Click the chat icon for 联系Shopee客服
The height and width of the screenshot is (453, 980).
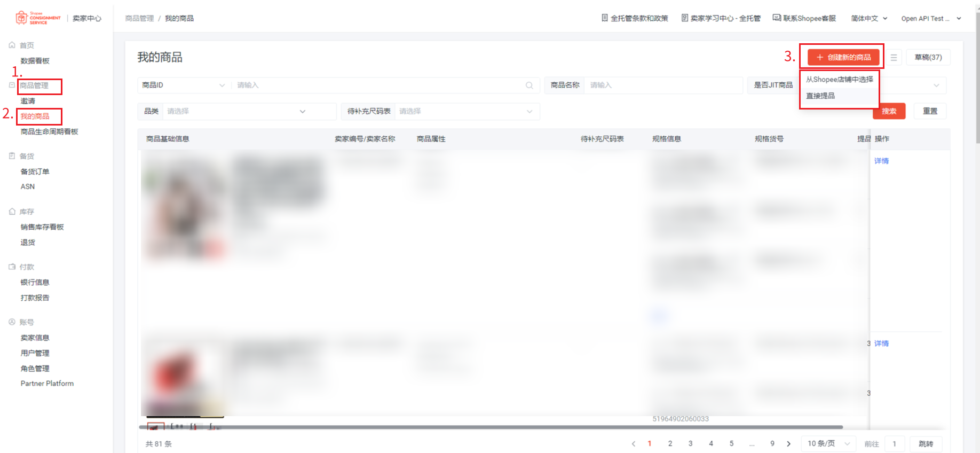coord(777,18)
